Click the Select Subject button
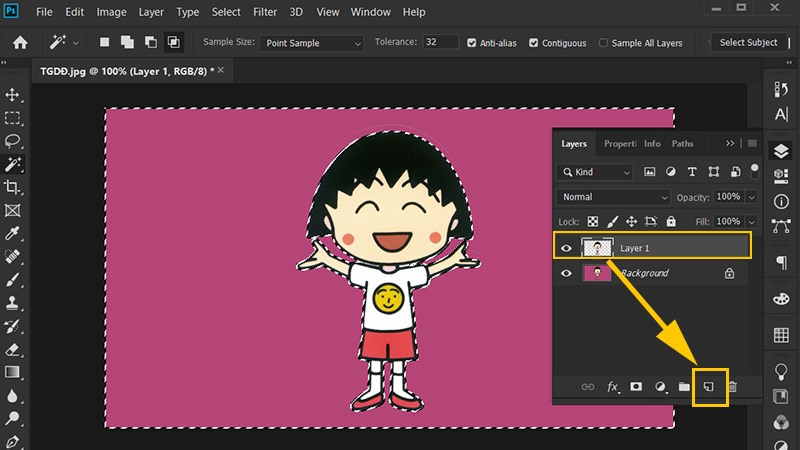The height and width of the screenshot is (450, 800). (x=748, y=43)
